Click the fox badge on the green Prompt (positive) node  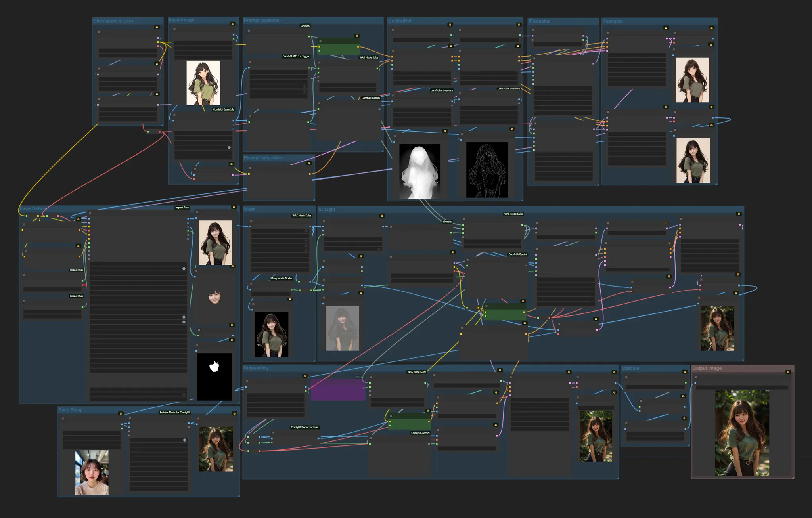click(x=357, y=36)
